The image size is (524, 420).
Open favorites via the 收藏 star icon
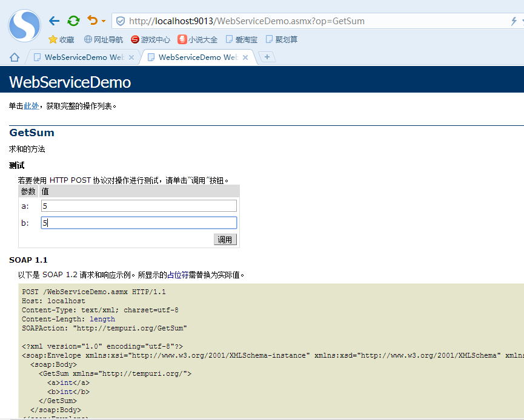[x=61, y=39]
